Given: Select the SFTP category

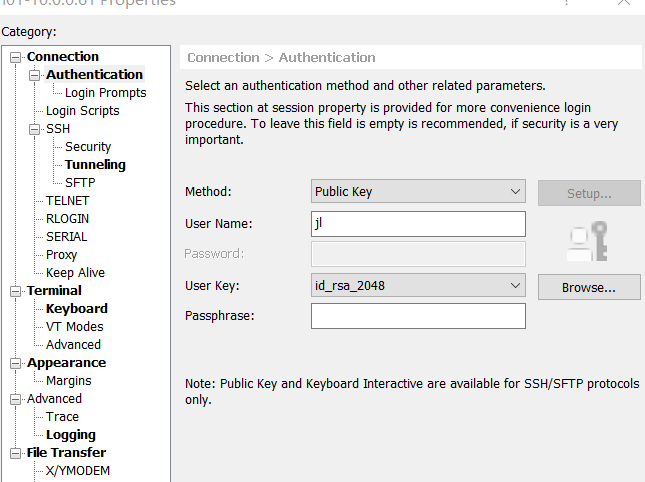Looking at the screenshot, I should pos(80,183).
